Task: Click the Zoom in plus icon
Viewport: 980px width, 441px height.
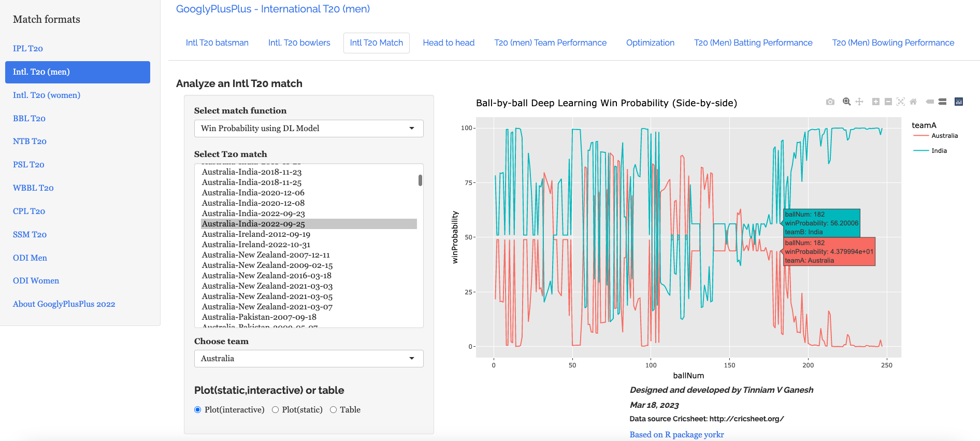Action: pyautogui.click(x=875, y=102)
